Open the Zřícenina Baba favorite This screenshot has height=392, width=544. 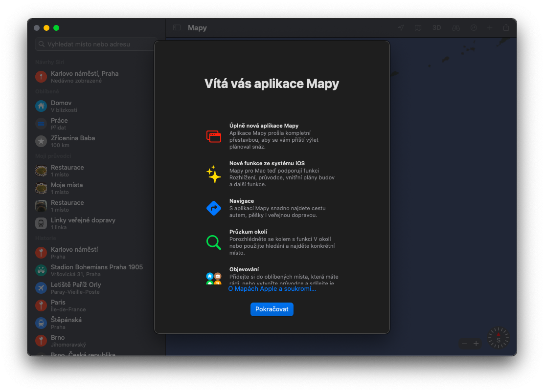(96, 141)
